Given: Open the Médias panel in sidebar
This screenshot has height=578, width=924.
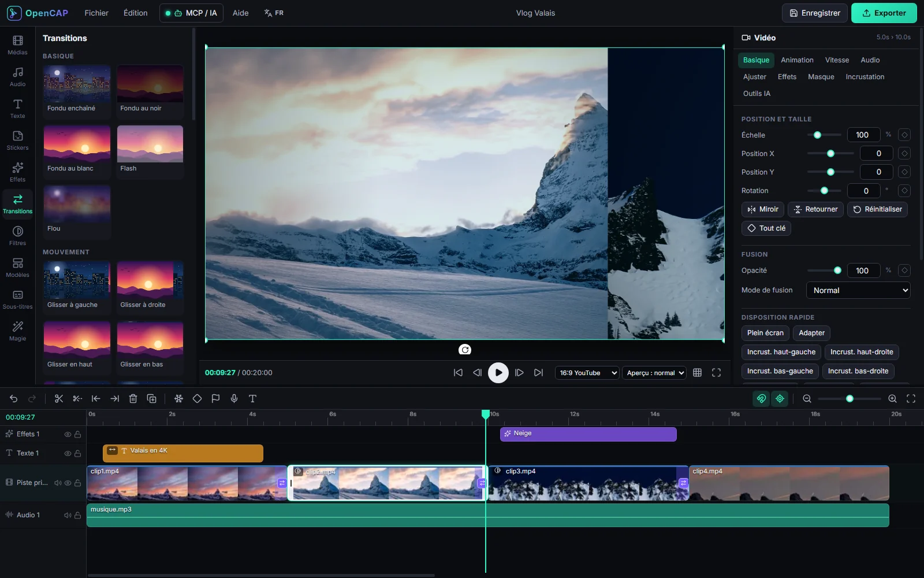Looking at the screenshot, I should pos(17,45).
